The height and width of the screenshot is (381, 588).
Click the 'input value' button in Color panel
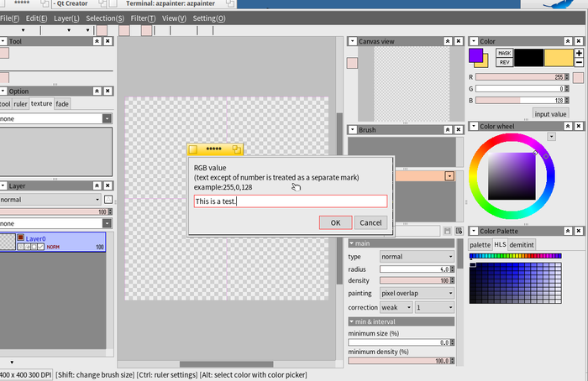(550, 114)
